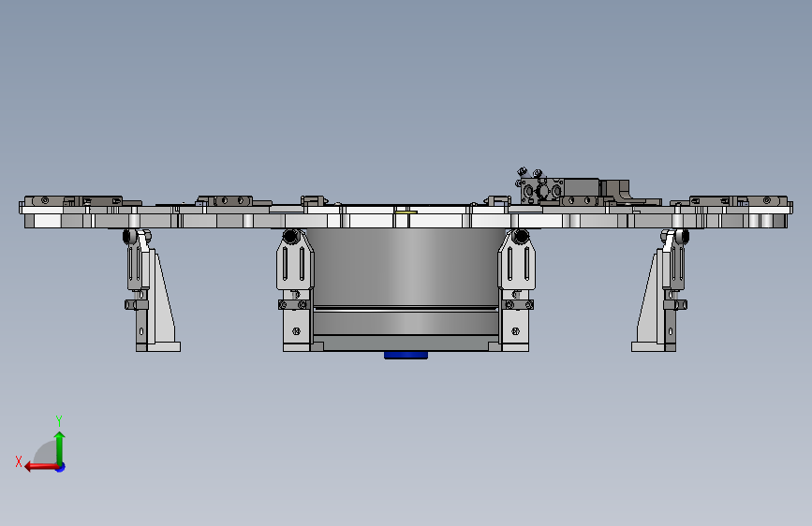The image size is (812, 526).
Task: Click the red X axis arrow of the triad
Action: click(x=41, y=467)
